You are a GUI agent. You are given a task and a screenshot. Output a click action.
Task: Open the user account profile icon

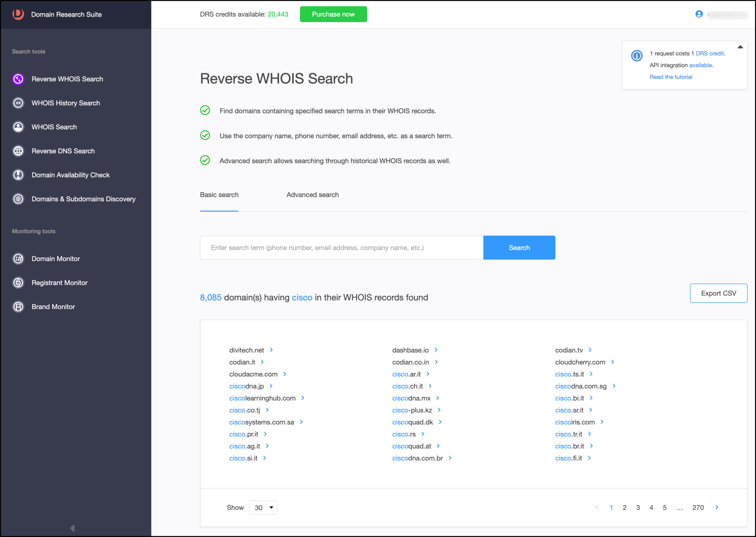coord(699,14)
